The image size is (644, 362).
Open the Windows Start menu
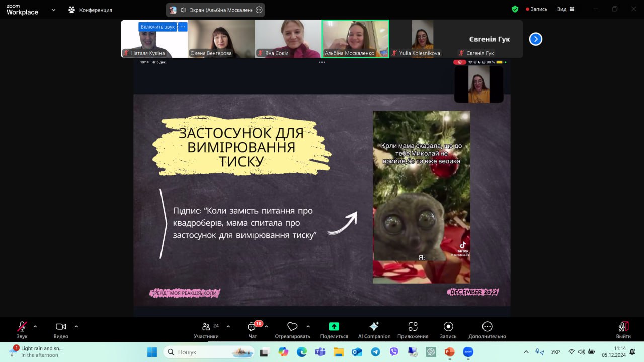coord(152,352)
